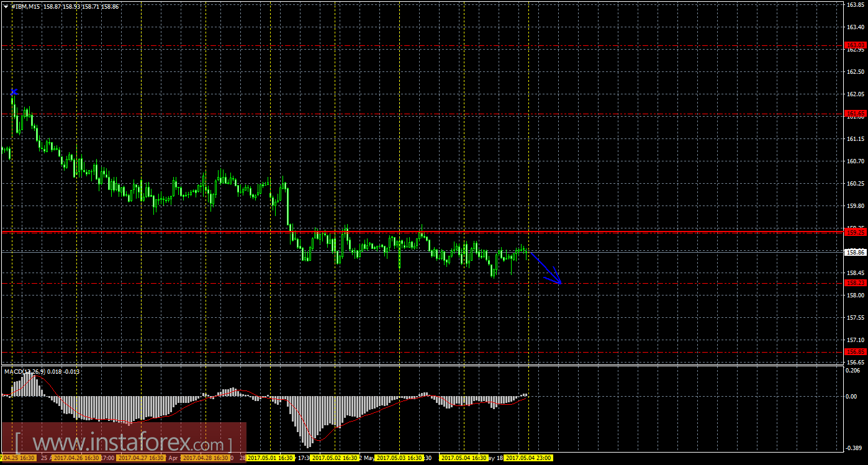The image size is (868, 465).
Task: Open the dropdown triangle beside #IBM,M15
Action: 6,6
